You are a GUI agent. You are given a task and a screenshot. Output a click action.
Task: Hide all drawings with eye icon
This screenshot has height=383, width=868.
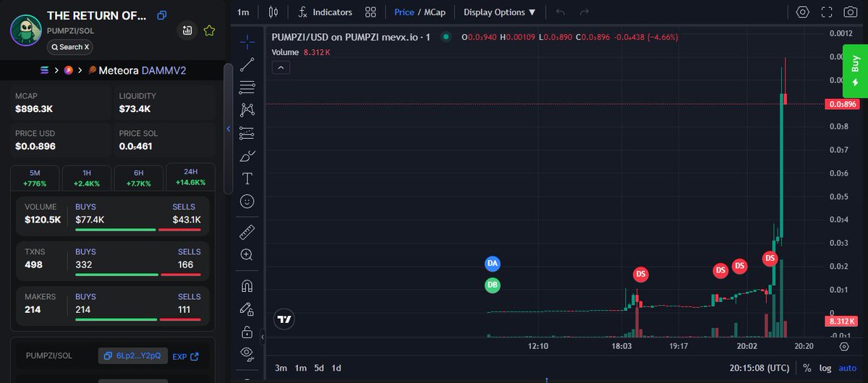point(247,353)
